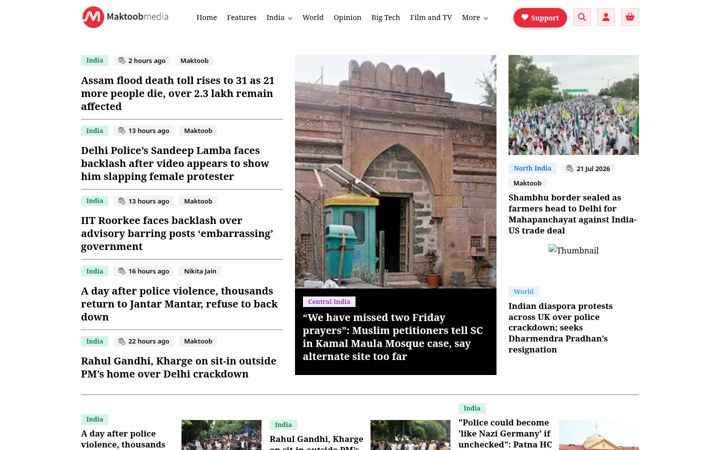This screenshot has width=720, height=450.
Task: Click the '2 hours ago' timestamp
Action: (x=147, y=61)
